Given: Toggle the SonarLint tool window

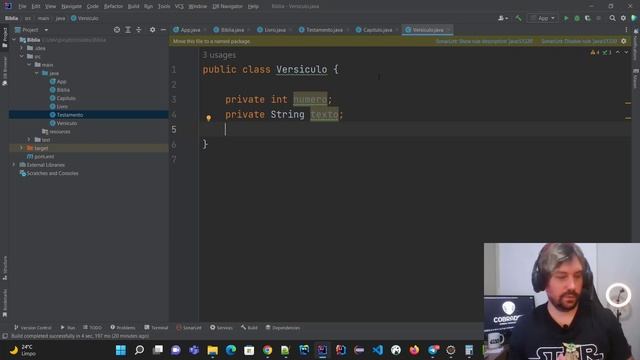Looking at the screenshot, I should coord(189,328).
